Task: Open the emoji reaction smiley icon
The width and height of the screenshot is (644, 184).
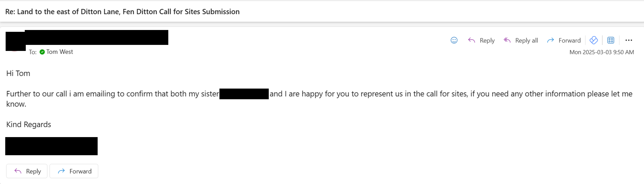Action: (x=454, y=40)
